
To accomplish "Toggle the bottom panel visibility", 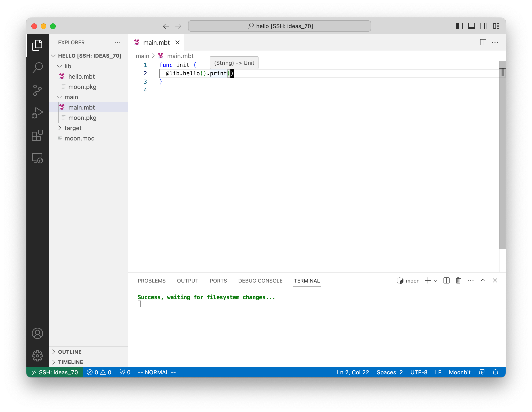I will (471, 26).
